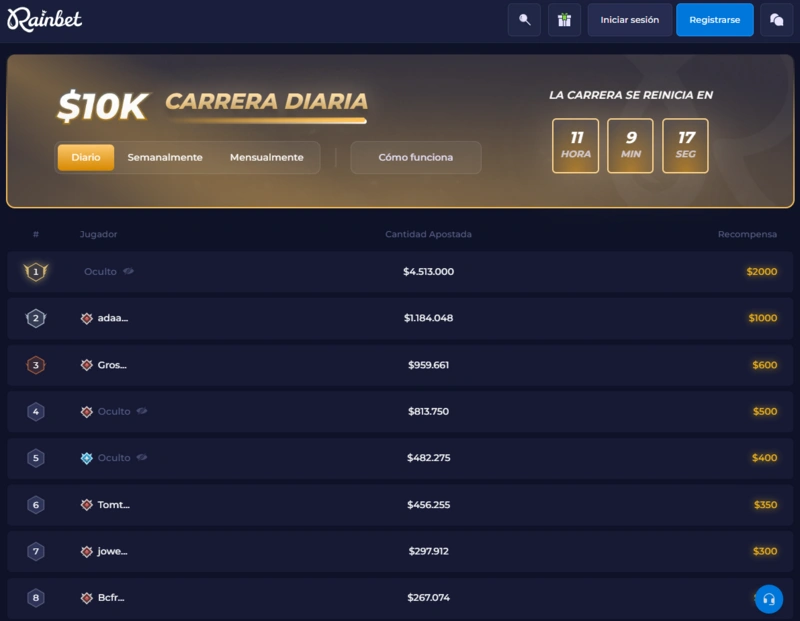Click the Registrarse button

point(714,20)
